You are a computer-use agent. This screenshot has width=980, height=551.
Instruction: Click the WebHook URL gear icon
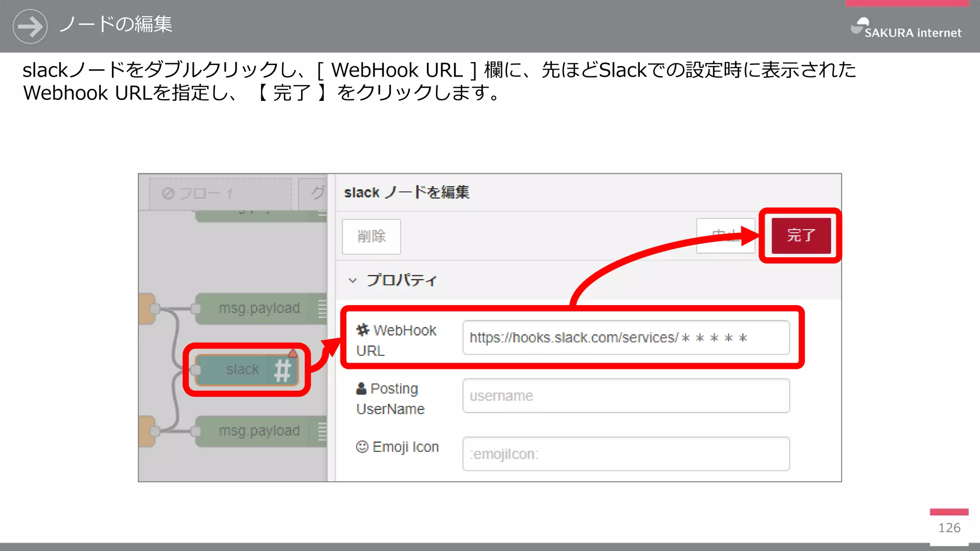[x=363, y=330]
